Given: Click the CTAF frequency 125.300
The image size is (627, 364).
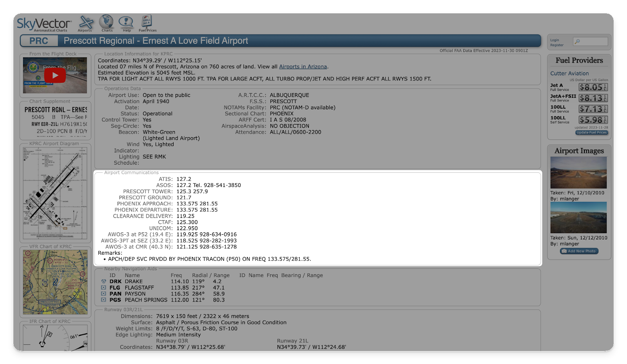Looking at the screenshot, I should [187, 222].
